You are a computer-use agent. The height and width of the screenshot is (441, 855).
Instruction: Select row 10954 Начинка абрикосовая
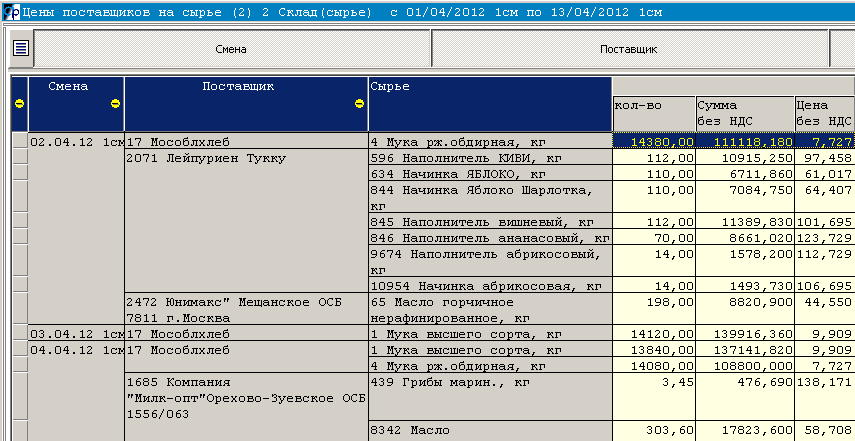[x=490, y=285]
